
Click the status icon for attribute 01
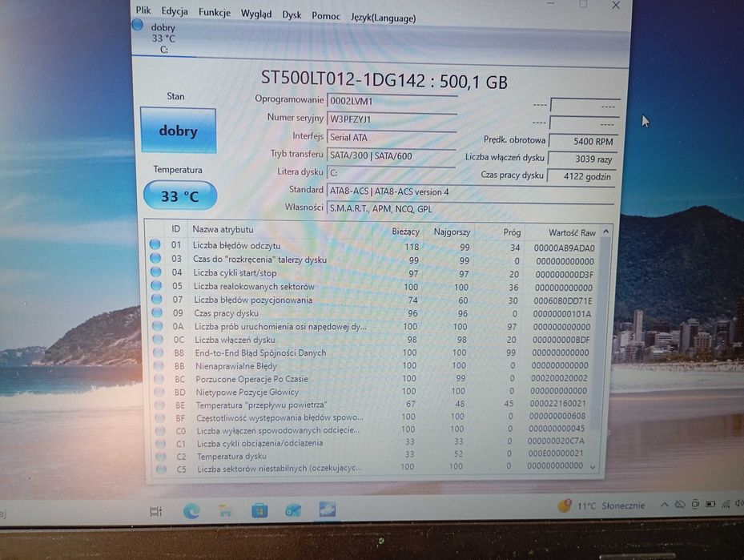click(x=155, y=244)
